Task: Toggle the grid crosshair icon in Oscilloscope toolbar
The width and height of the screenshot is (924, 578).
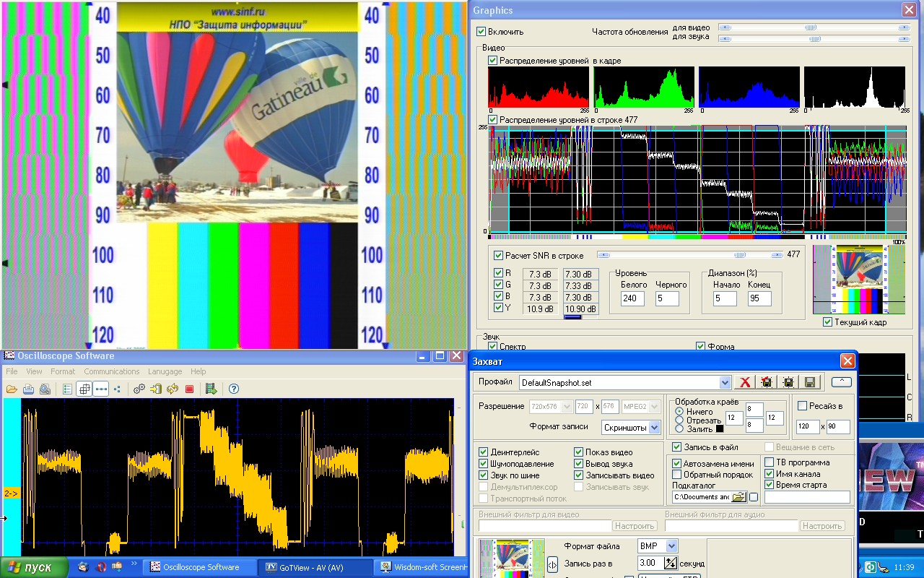Action: pyautogui.click(x=84, y=389)
